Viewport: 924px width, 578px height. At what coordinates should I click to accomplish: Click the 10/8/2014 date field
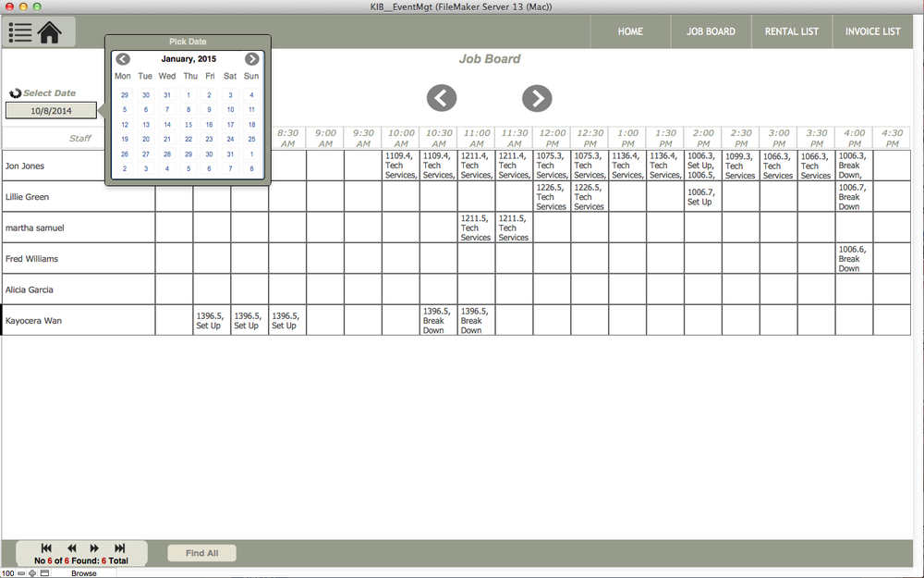click(x=51, y=110)
